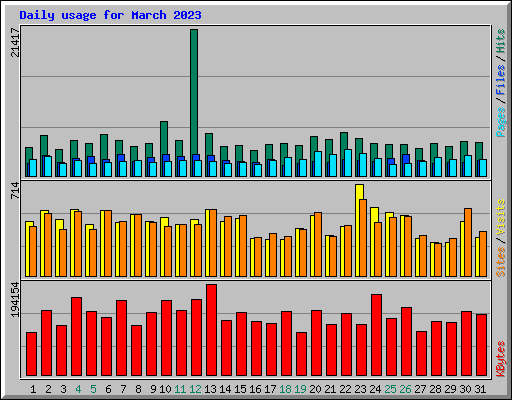512x400 pixels.
Task: Click the red KBytes bar for day 4
Action: (x=76, y=336)
